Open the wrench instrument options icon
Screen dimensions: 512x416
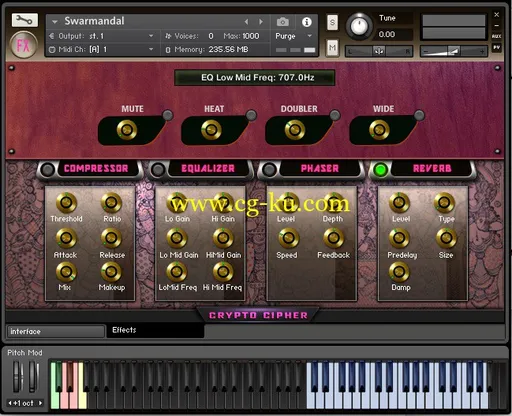(x=25, y=20)
